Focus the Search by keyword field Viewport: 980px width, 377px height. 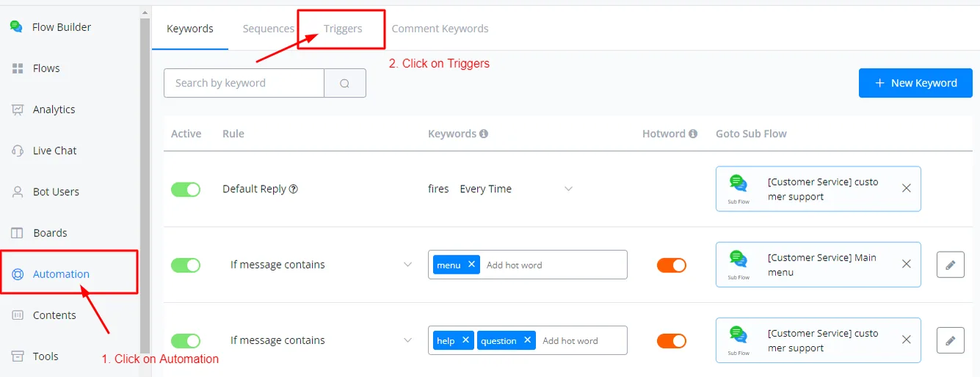244,83
